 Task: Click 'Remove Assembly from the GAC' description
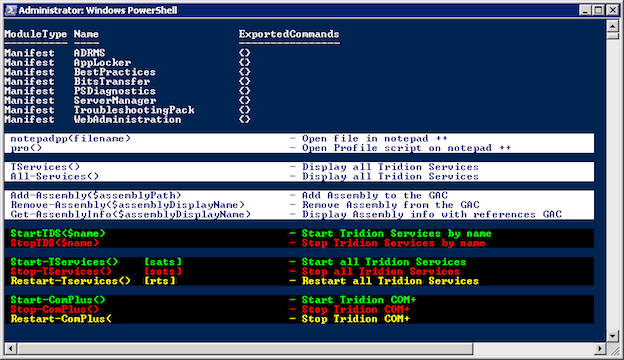click(x=390, y=205)
